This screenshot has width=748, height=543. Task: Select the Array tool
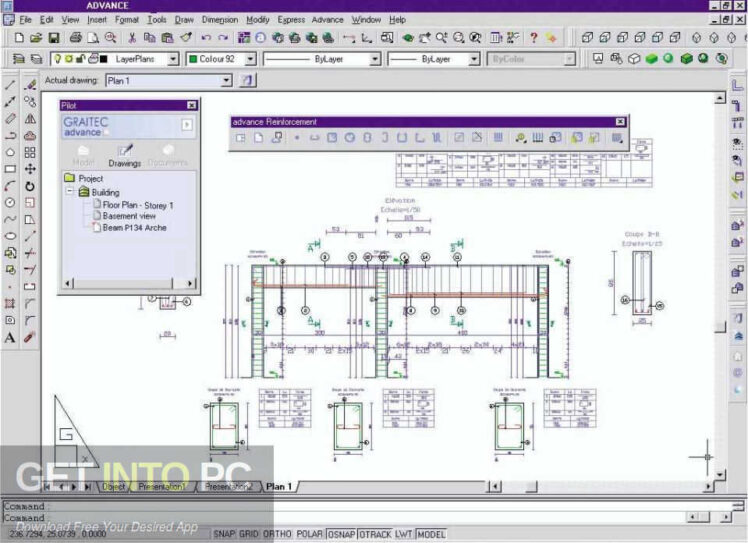[x=30, y=152]
